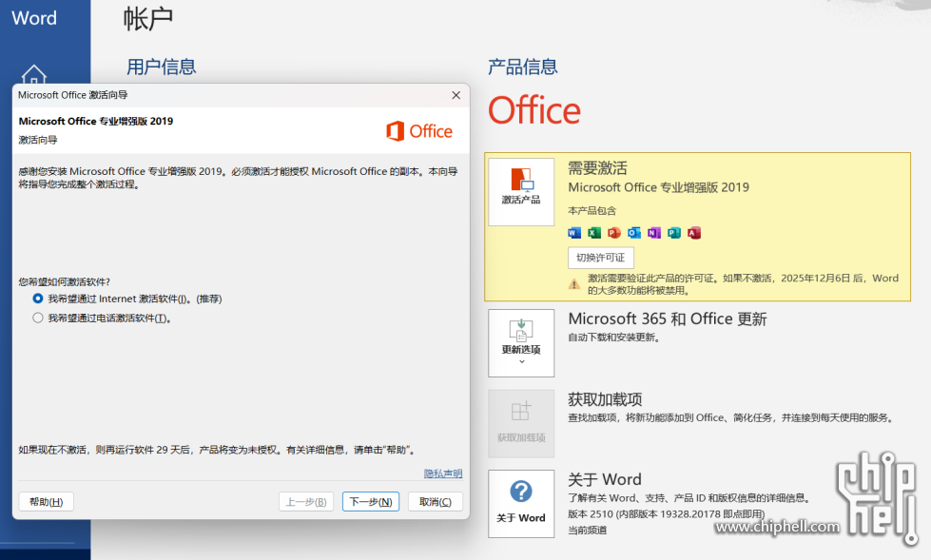Click the 激活产品 (Activate Product) icon button

click(x=520, y=191)
